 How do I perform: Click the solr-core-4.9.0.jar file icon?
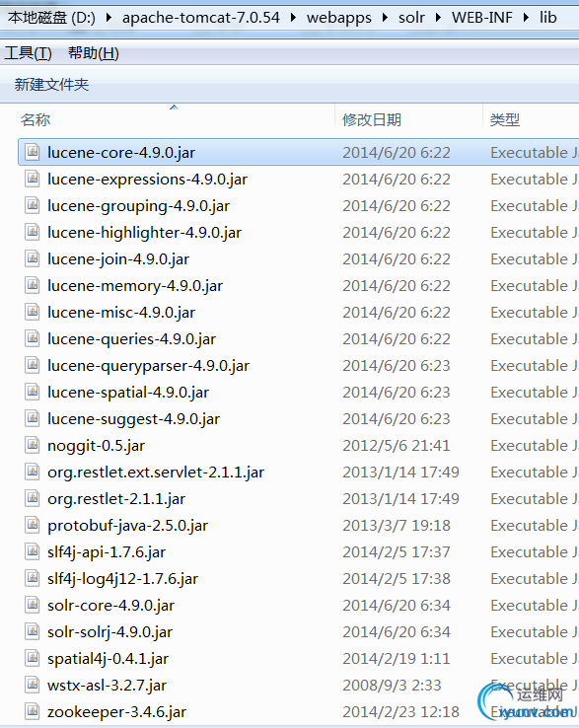(x=32, y=605)
